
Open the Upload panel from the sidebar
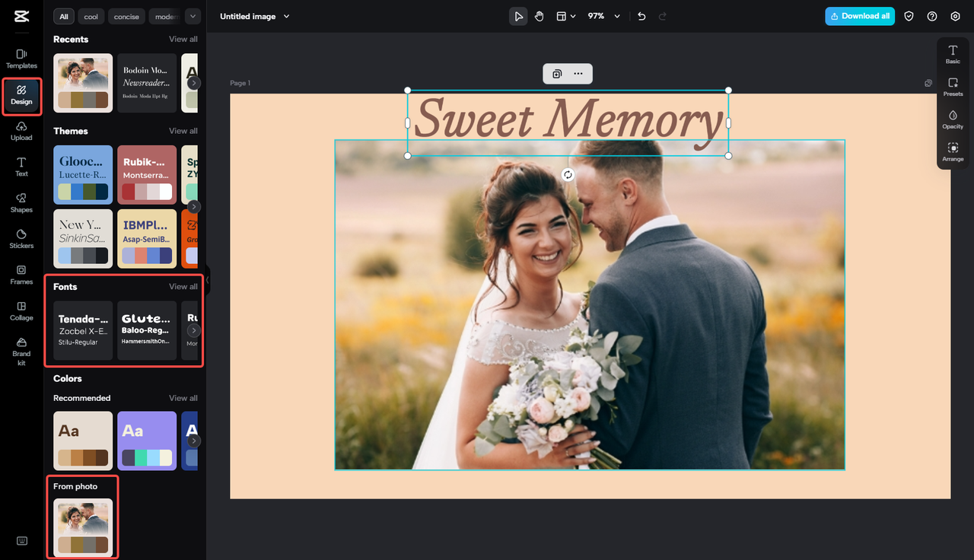pyautogui.click(x=21, y=131)
